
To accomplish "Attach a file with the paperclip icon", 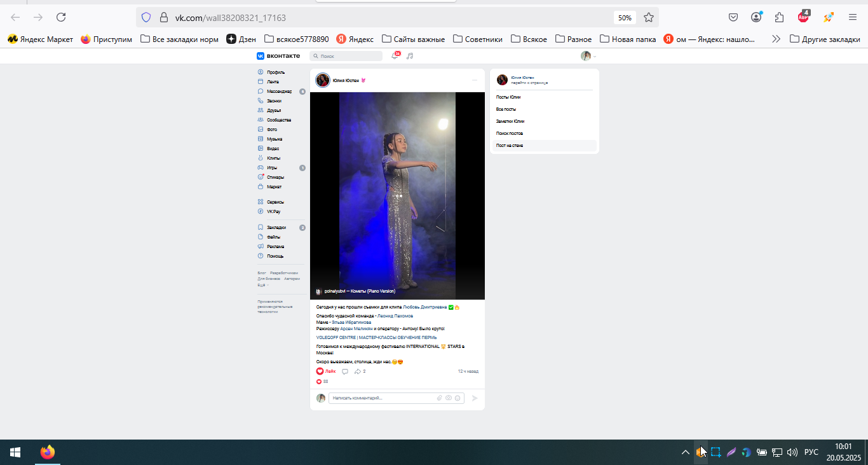I will click(439, 398).
